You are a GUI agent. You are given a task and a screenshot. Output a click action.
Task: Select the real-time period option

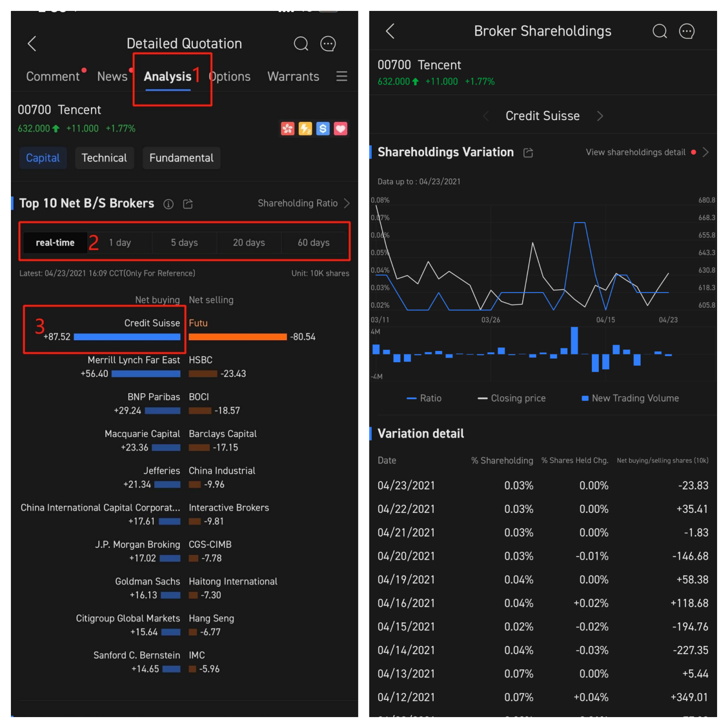pos(55,243)
